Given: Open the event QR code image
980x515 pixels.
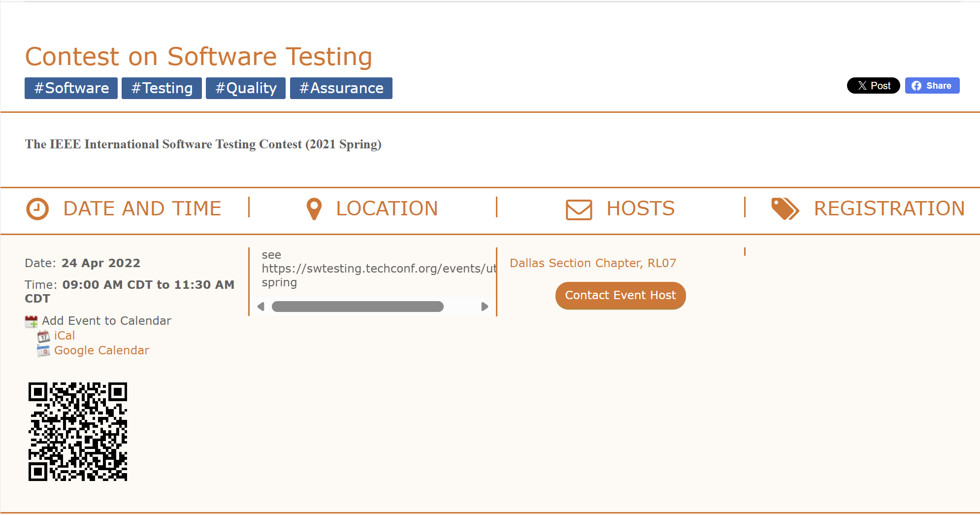Looking at the screenshot, I should 78,432.
